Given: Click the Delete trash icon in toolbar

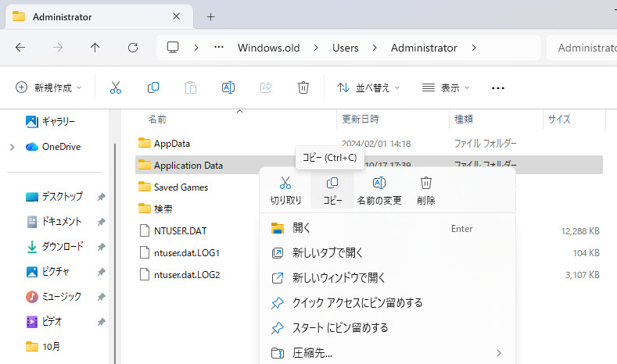Looking at the screenshot, I should click(303, 87).
